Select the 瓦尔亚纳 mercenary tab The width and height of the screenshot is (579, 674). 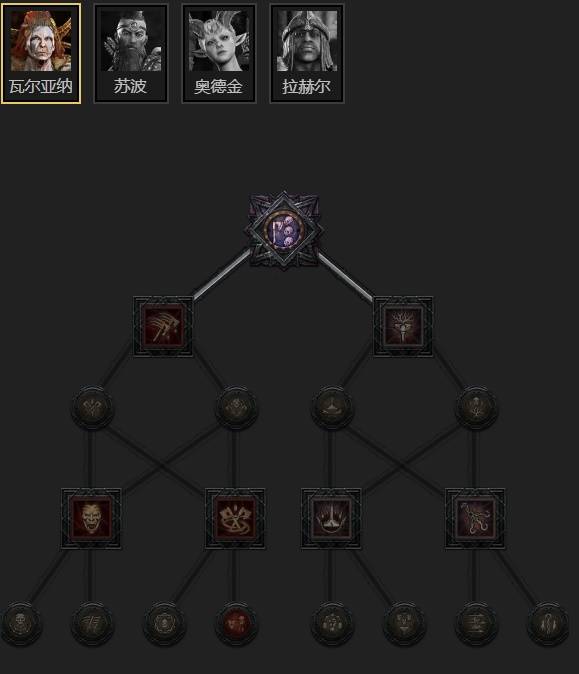(x=41, y=54)
